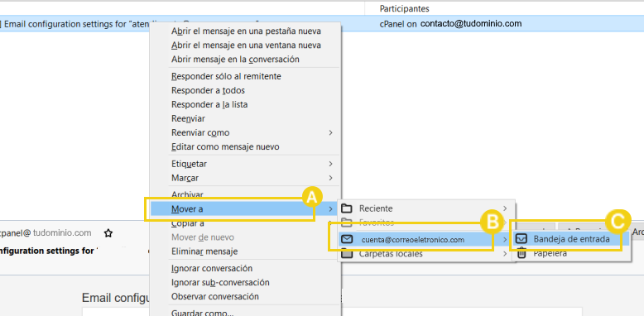Select the Email configuration settings message row
This screenshot has width=644, height=316.
coord(322,24)
